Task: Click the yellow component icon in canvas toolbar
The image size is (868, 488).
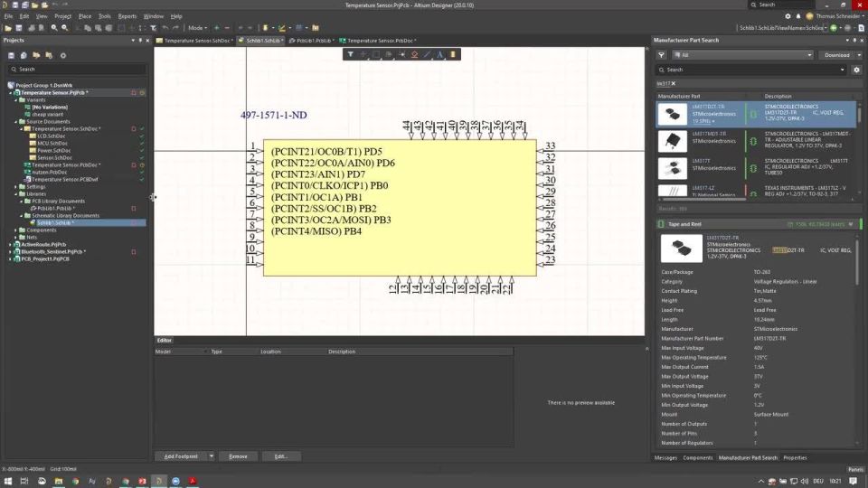Action: click(453, 54)
